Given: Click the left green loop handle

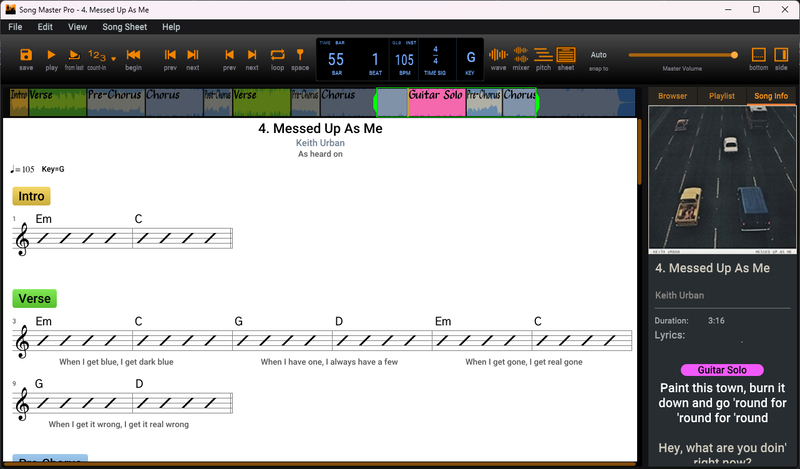Looking at the screenshot, I should pos(375,103).
